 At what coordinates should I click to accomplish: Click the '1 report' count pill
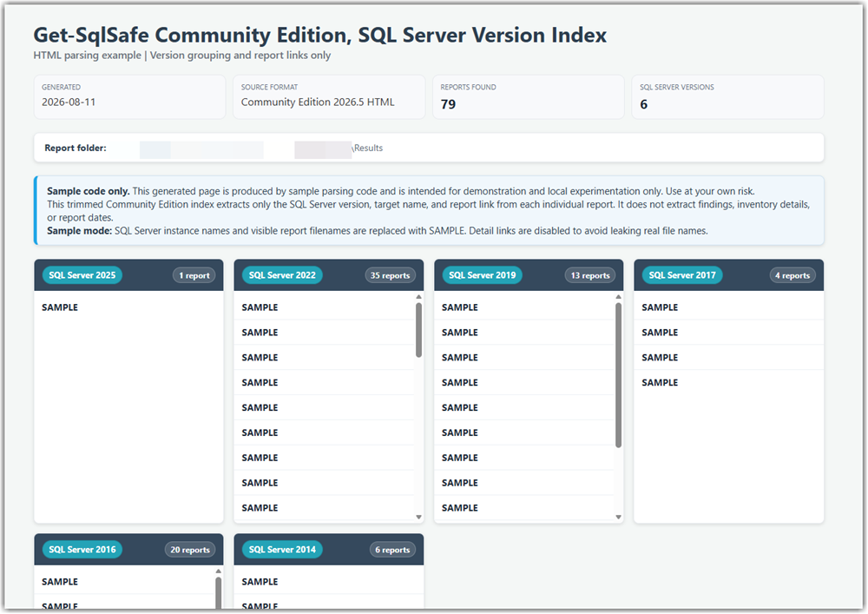(x=194, y=275)
